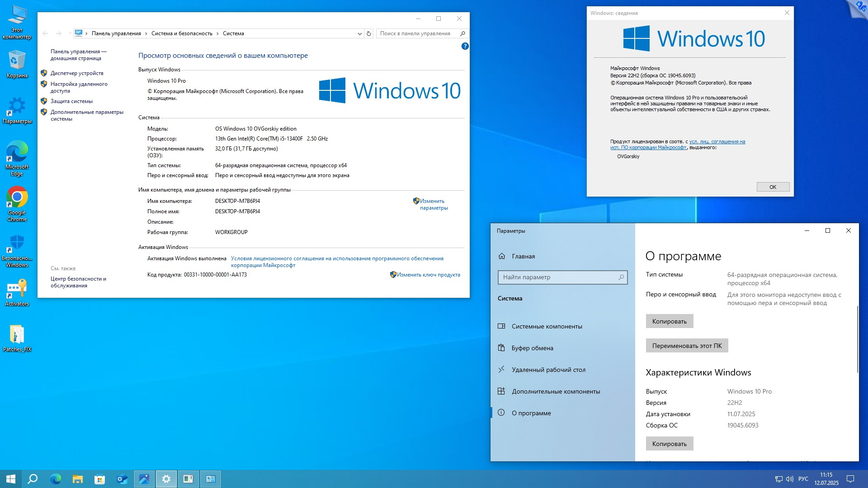Click Home icon in Settings sidebar
Viewport: 868px width, 488px height.
click(x=502, y=256)
